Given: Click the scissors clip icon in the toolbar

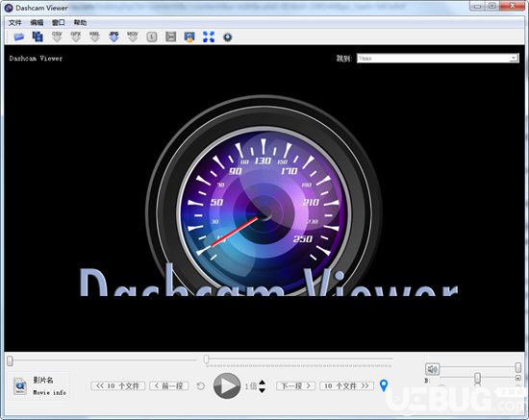Looking at the screenshot, I should tap(170, 37).
